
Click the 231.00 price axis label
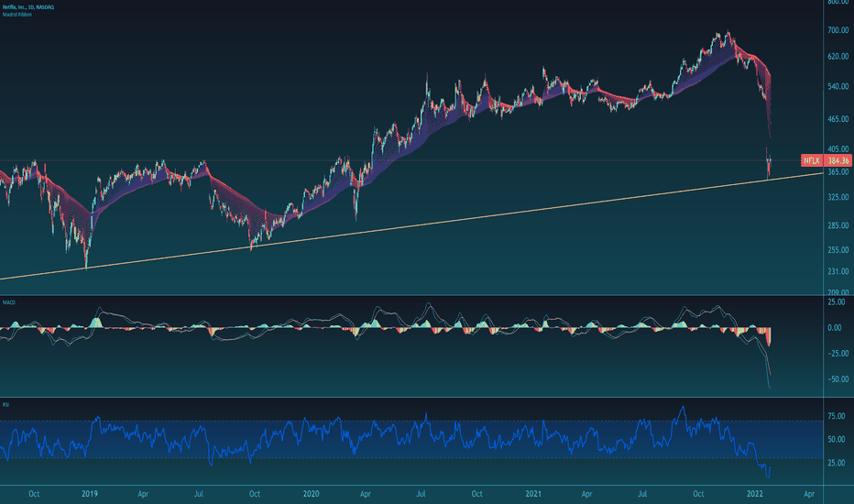pos(838,272)
